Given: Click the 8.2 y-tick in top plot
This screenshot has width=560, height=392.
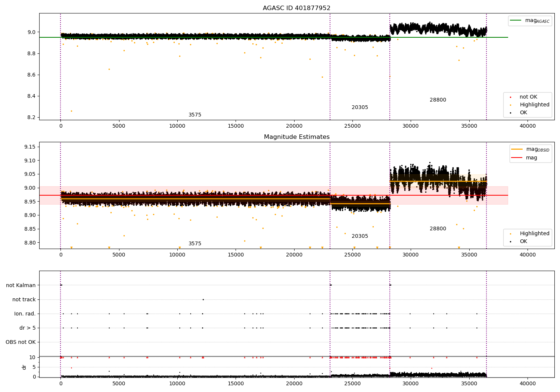Looking at the screenshot, I should (31, 118).
